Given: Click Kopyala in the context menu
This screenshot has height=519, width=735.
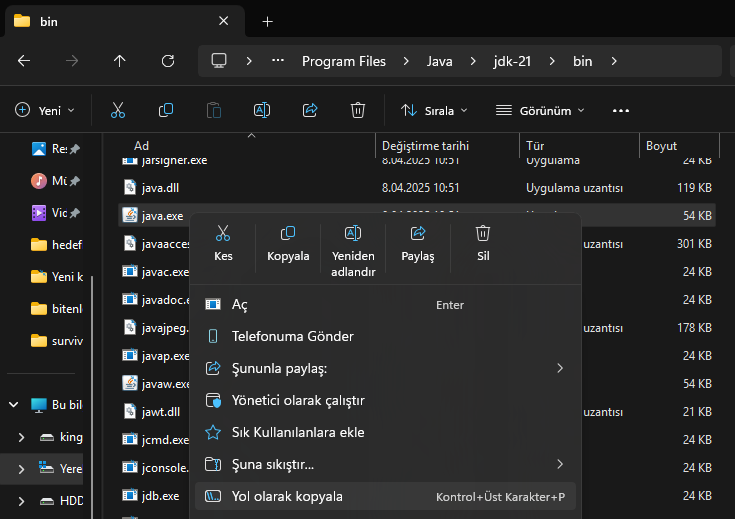Looking at the screenshot, I should click(x=288, y=244).
